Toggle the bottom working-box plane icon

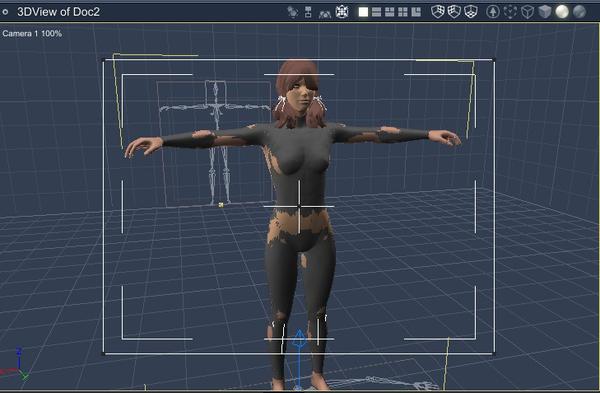[471, 12]
